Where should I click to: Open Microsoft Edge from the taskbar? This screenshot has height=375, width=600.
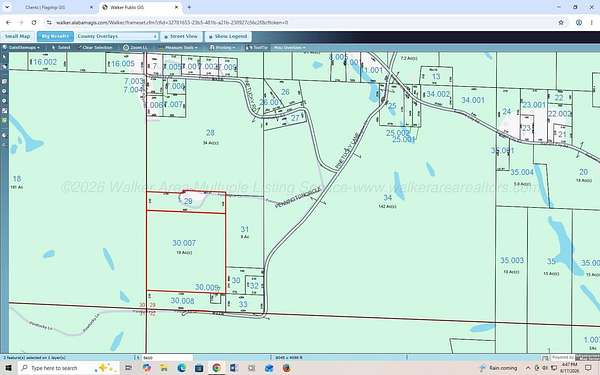pyautogui.click(x=181, y=368)
